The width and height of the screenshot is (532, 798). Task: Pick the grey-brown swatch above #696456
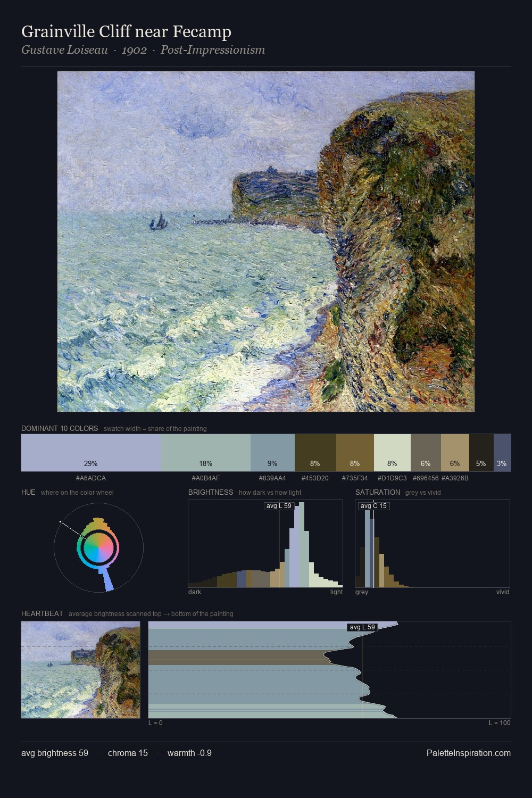[x=426, y=453]
